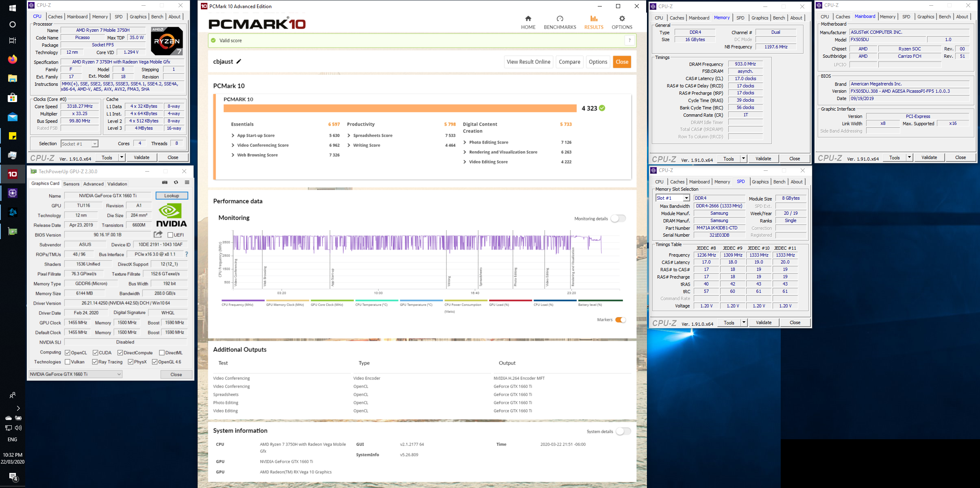Open Mail app from the taskbar
This screenshot has width=980, height=488.
point(13,117)
